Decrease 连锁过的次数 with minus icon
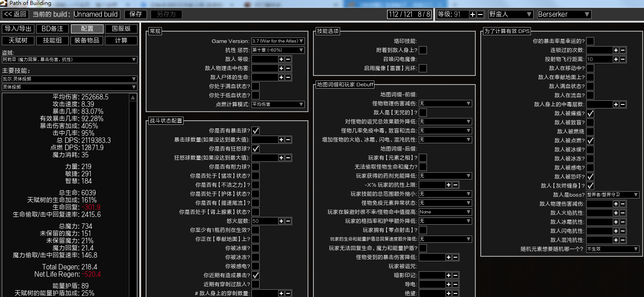The image size is (644, 297). (623, 50)
